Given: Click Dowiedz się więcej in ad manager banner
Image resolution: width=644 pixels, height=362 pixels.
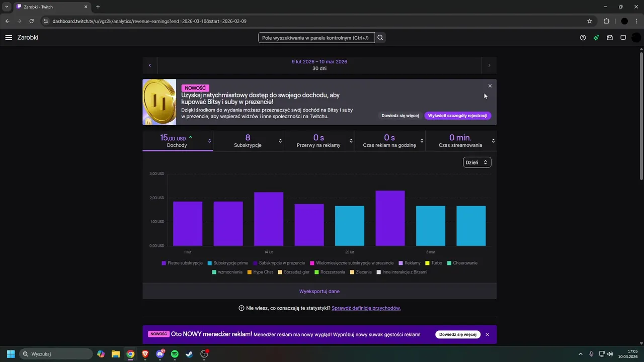Looking at the screenshot, I should click(457, 334).
